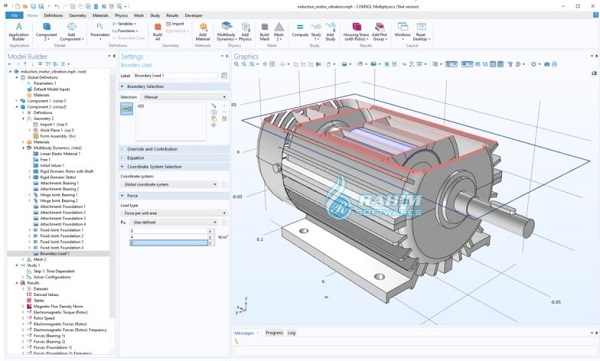
Task: Click the Compute button
Action: coord(300,31)
